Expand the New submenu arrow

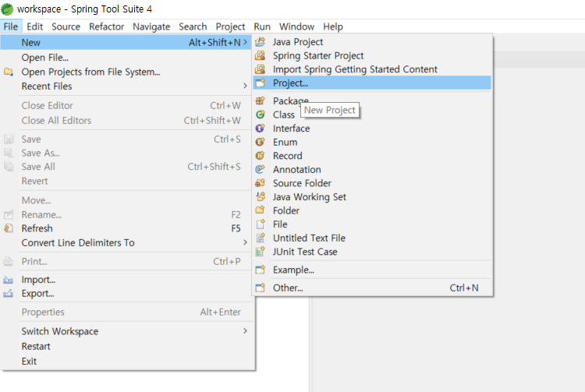pyautogui.click(x=245, y=42)
